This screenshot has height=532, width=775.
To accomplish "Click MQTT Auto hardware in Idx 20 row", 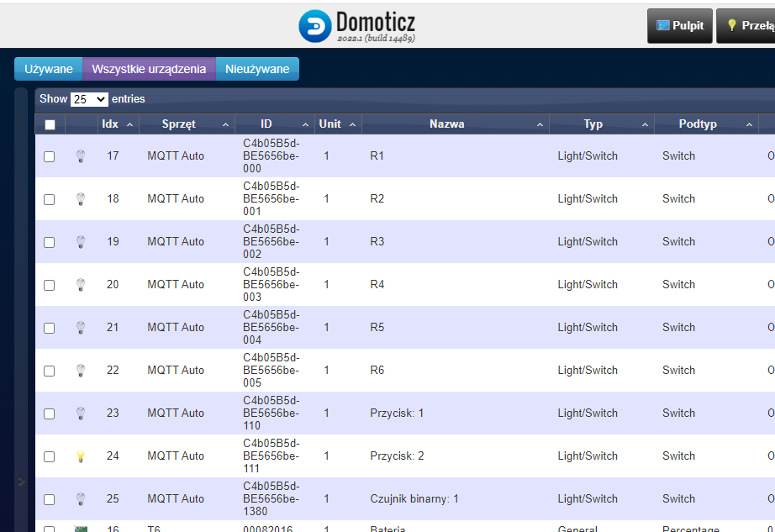I will [x=176, y=285].
